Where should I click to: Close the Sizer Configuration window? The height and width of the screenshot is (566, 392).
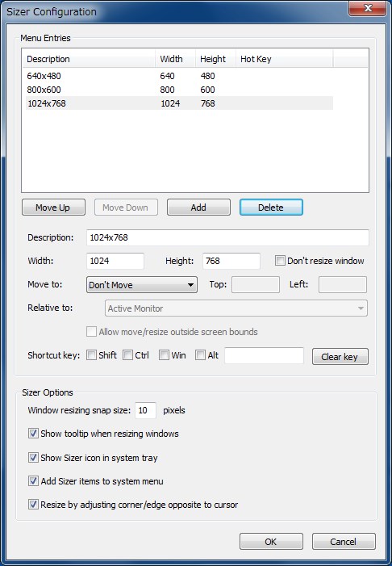pyautogui.click(x=367, y=8)
